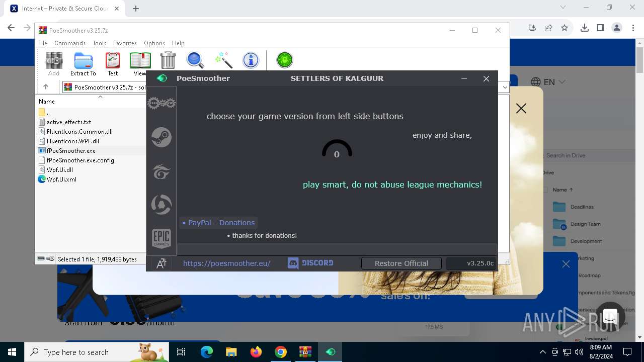Click the Find magnifier icon in WinRAR
644x362 pixels.
coord(195,60)
